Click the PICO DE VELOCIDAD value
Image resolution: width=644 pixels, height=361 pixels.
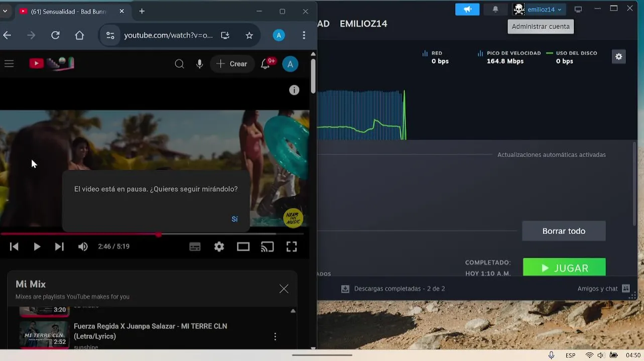(505, 61)
